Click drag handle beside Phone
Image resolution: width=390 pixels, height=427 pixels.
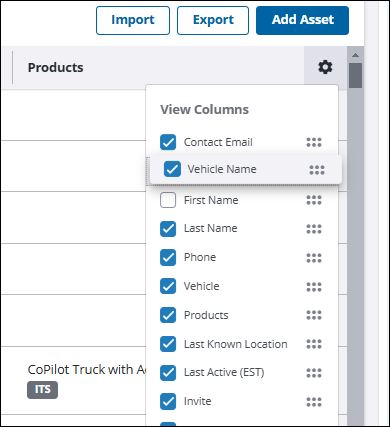click(314, 258)
